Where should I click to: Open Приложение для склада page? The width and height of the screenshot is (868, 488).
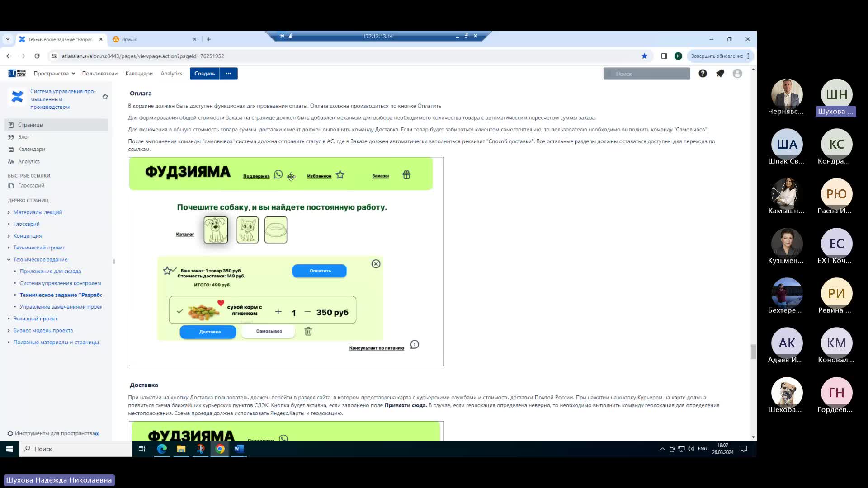pos(50,271)
